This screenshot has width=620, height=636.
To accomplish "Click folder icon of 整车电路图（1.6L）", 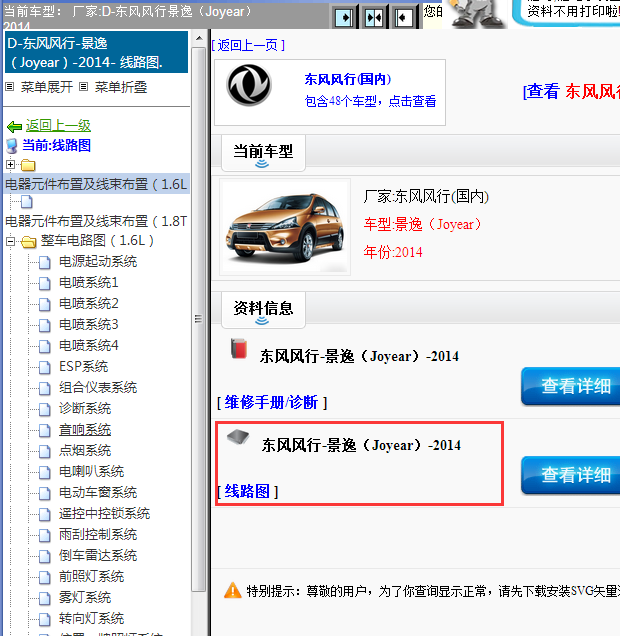I will coord(28,242).
